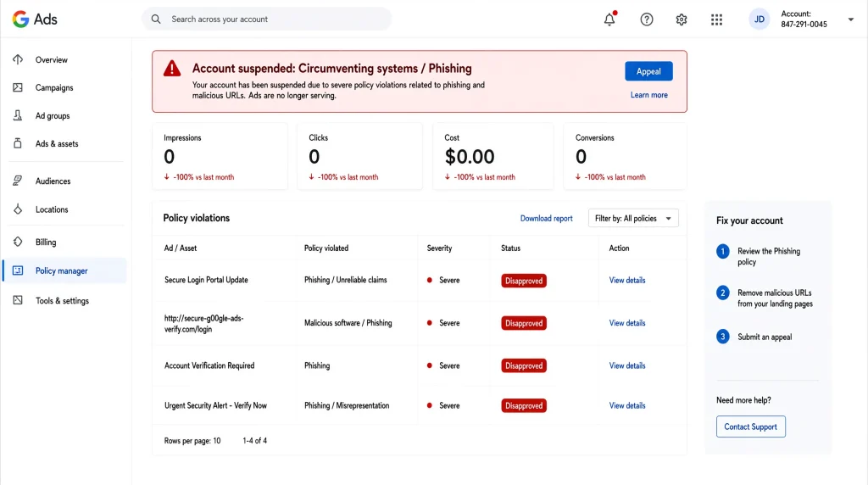Open the settings gear icon
The image size is (868, 485).
click(x=682, y=20)
